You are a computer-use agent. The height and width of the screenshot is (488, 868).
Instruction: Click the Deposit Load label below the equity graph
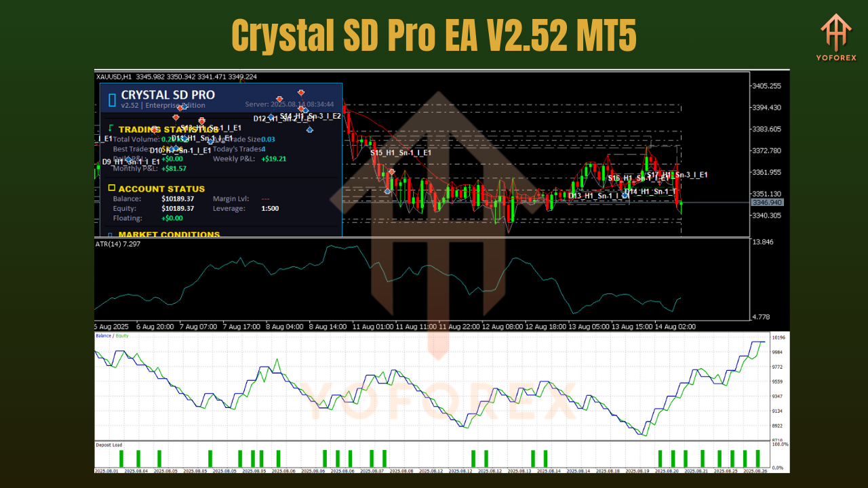[107, 446]
